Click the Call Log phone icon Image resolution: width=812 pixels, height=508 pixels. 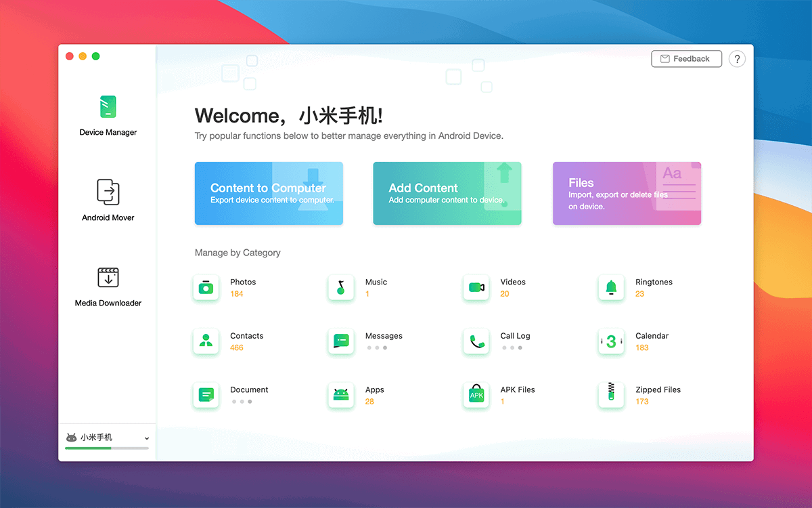pyautogui.click(x=476, y=341)
